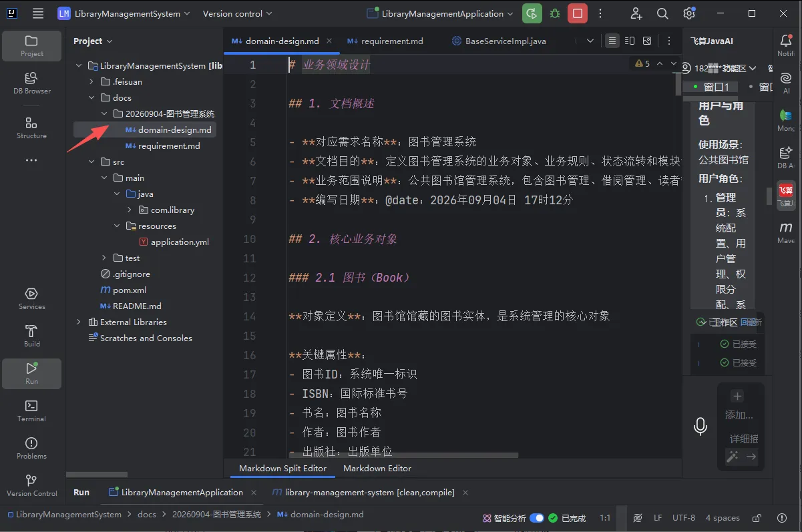
Task: Change LF line separator
Action: 658,518
